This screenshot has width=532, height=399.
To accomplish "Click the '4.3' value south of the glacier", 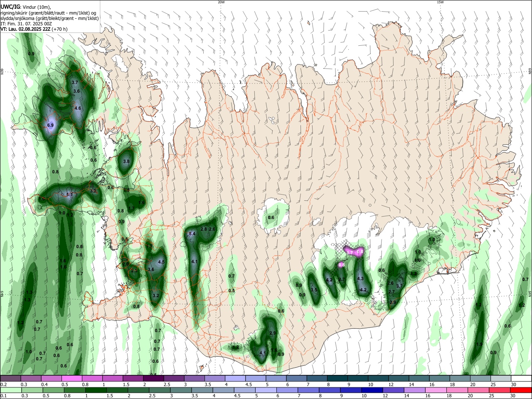I will point(360,279).
